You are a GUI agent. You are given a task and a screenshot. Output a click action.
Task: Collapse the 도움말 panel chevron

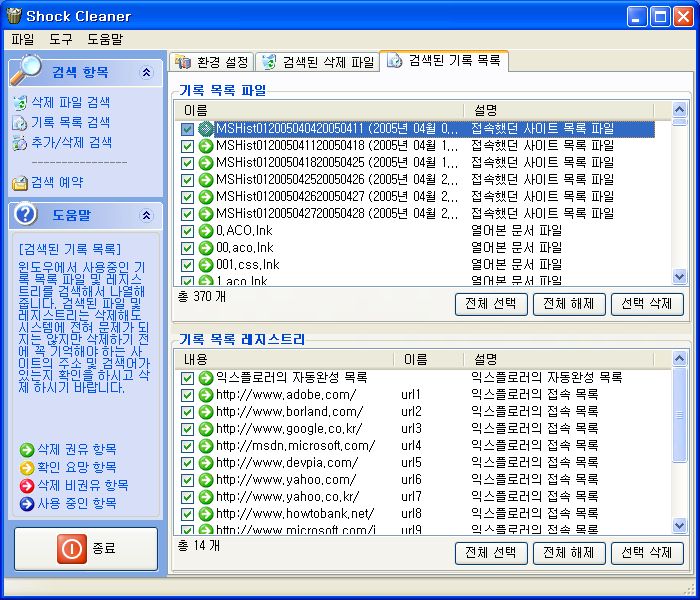click(146, 216)
